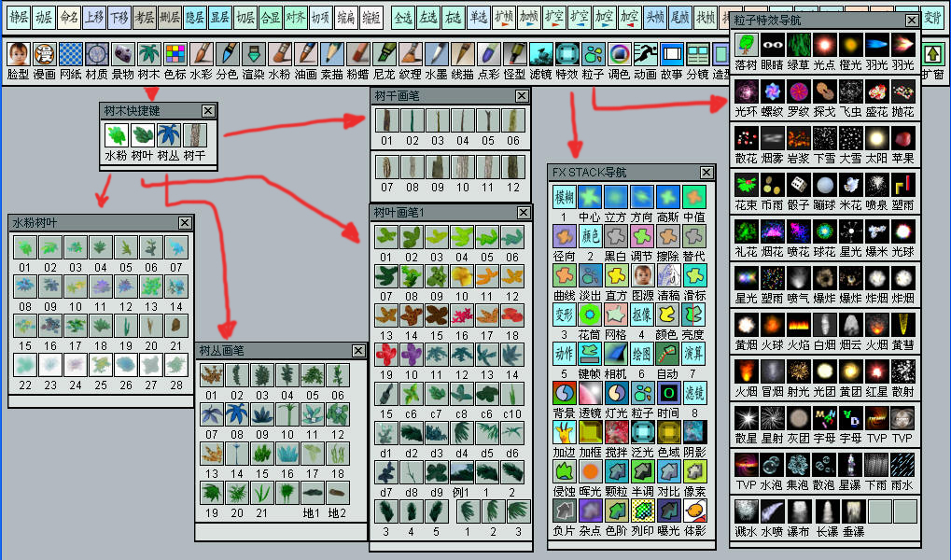This screenshot has height=560, width=951.
Task: Open the 树木 tree brushes icon
Action: [148, 55]
